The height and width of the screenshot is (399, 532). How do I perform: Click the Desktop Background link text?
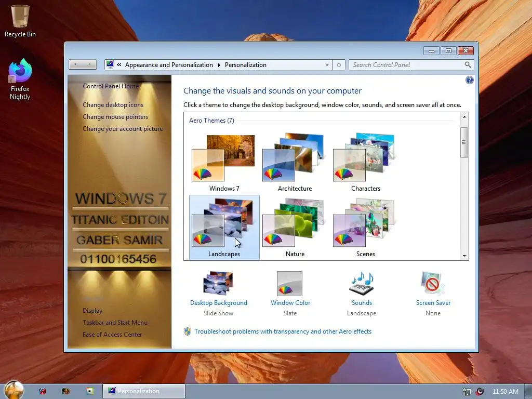click(x=219, y=303)
